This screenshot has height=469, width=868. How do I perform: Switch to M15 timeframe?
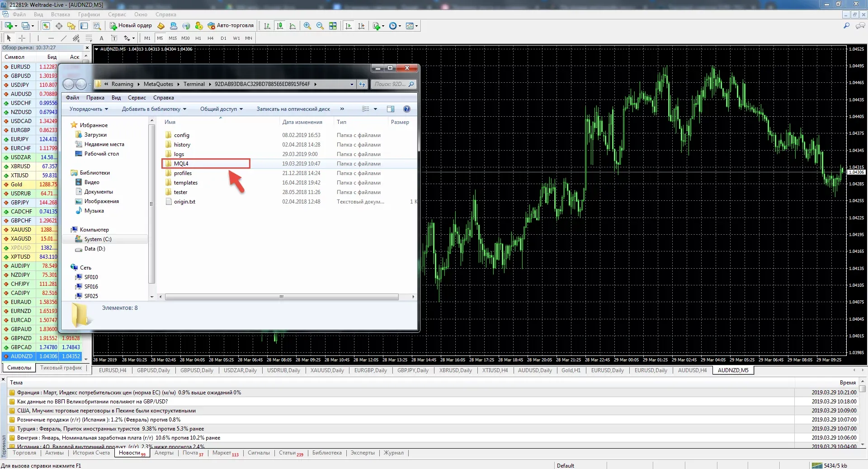[173, 38]
